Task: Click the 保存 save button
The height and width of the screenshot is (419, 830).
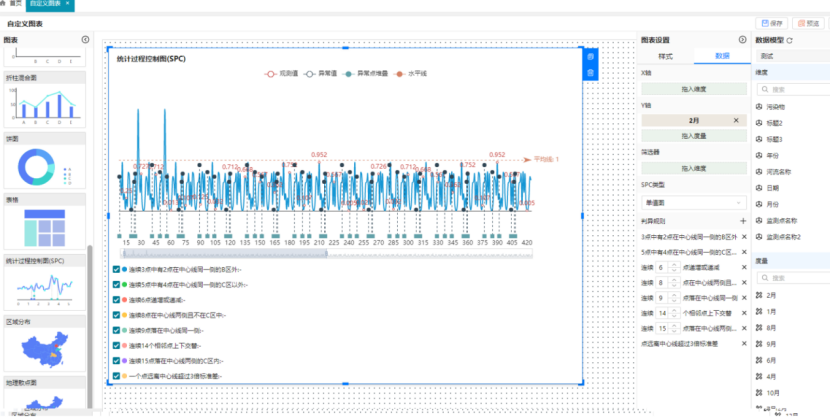Action: click(x=772, y=23)
